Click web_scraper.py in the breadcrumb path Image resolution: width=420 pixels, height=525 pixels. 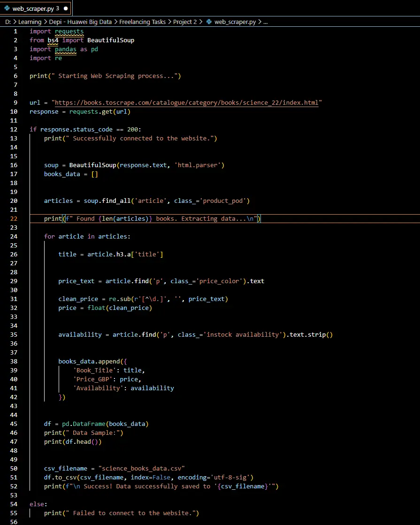tap(235, 22)
